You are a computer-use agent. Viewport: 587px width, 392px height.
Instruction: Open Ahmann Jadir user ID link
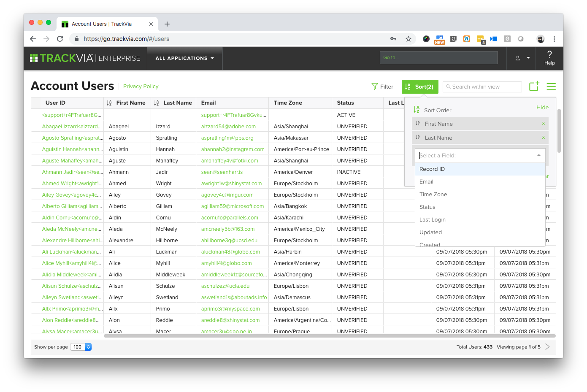[72, 172]
